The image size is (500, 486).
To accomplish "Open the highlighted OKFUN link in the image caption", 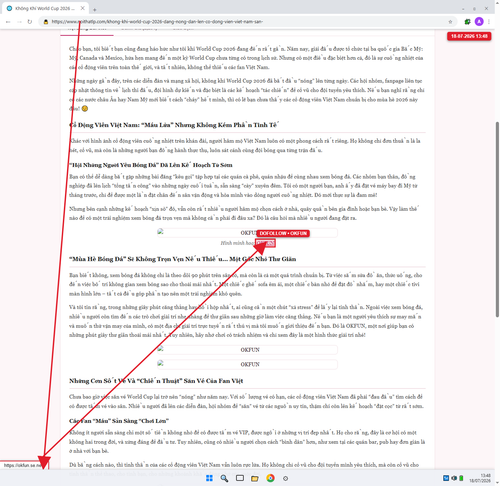I will (265, 243).
